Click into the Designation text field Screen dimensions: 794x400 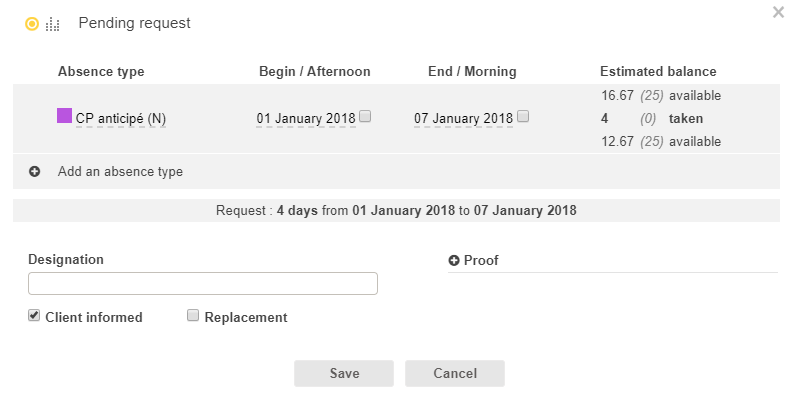pyautogui.click(x=203, y=284)
